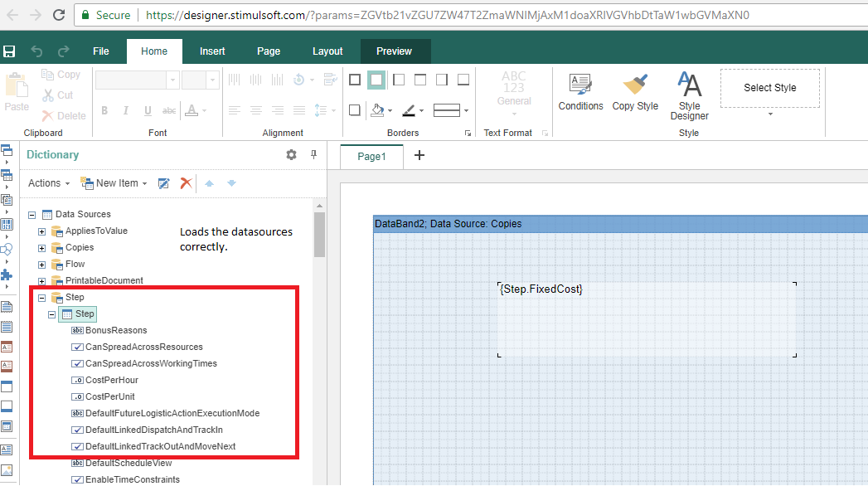Expand the PrintableDocument data source
Image resolution: width=868 pixels, height=486 pixels.
click(41, 281)
